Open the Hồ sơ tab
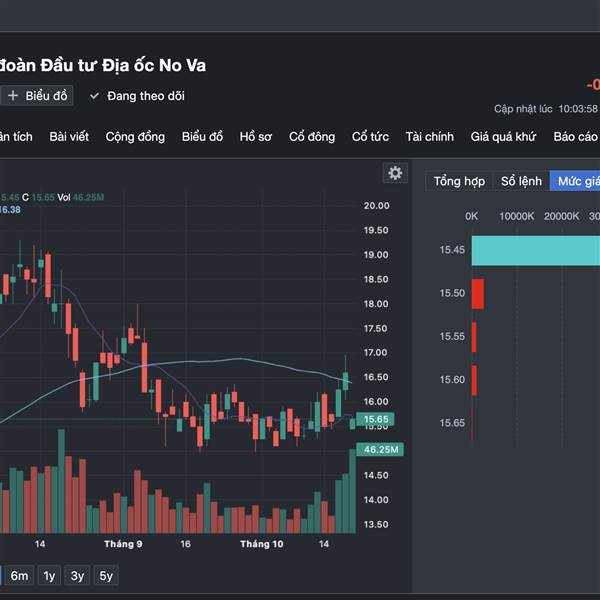The image size is (600, 600). click(255, 137)
